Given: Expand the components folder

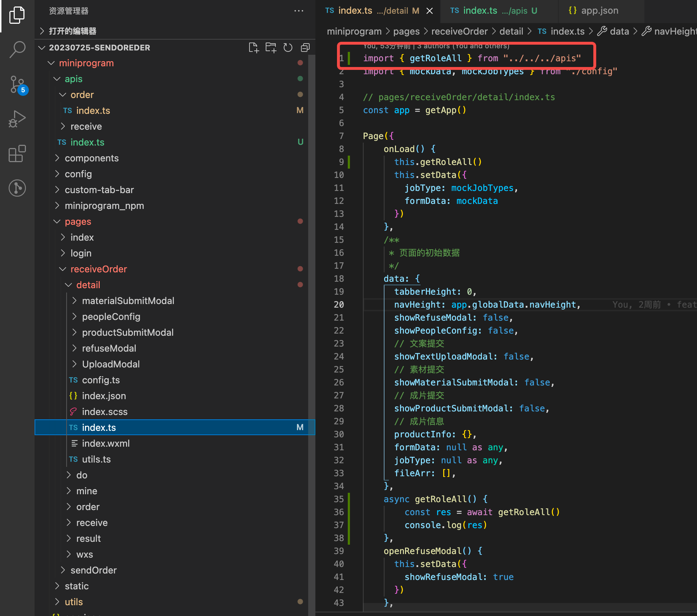Looking at the screenshot, I should [91, 158].
